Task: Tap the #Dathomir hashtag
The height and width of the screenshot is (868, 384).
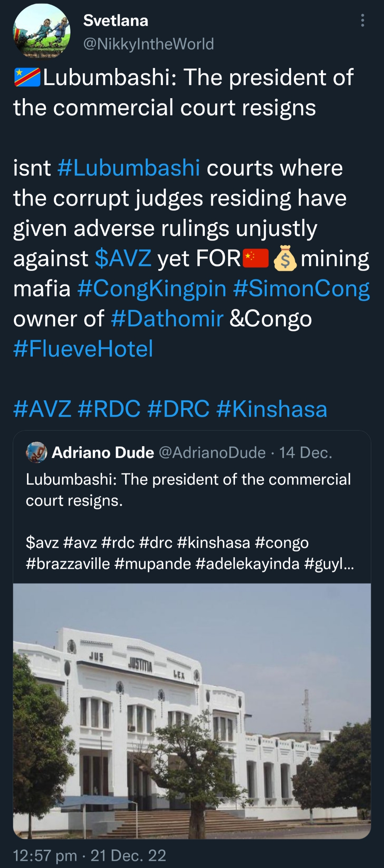Action: click(167, 319)
